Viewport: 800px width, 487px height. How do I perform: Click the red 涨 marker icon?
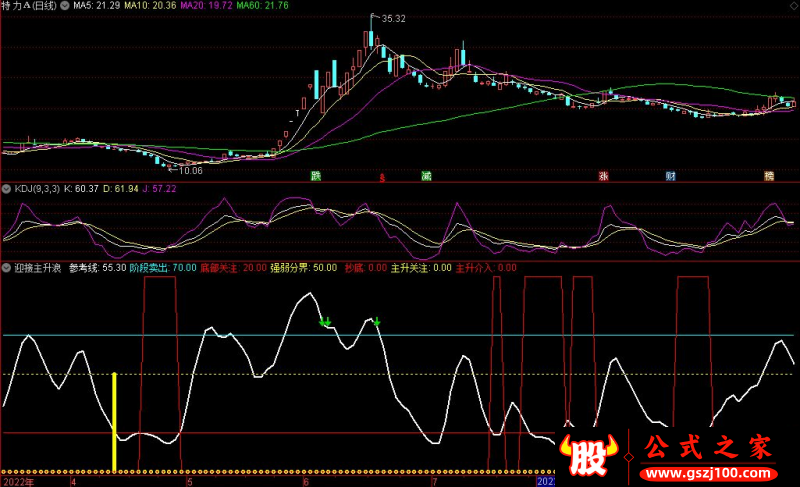tap(604, 176)
